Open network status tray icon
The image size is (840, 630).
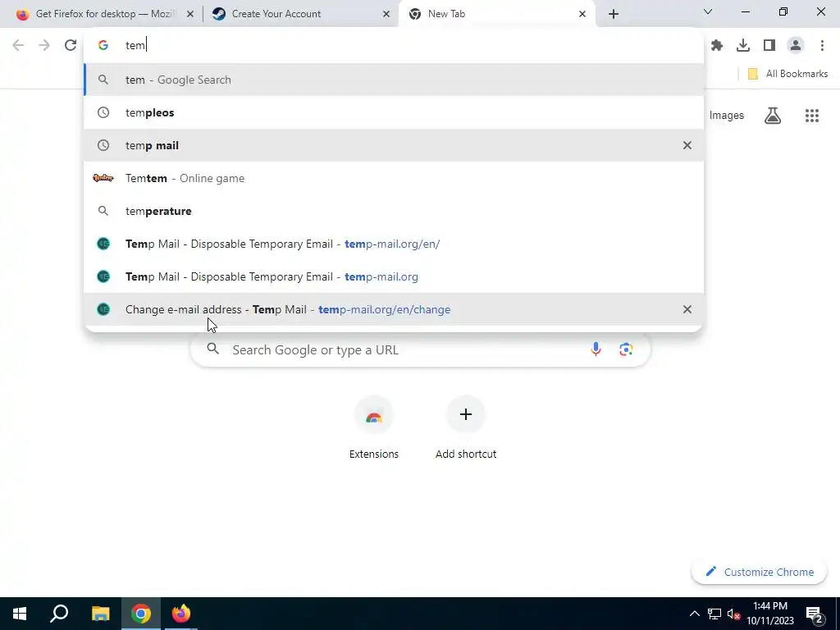(x=714, y=614)
